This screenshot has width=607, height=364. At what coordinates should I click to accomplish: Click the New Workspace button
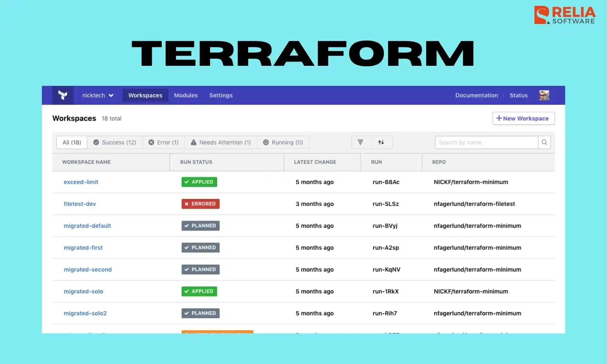[524, 118]
